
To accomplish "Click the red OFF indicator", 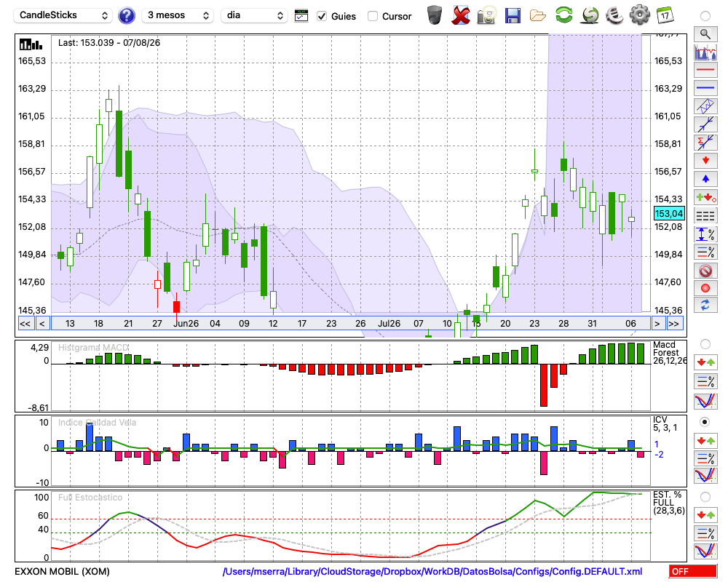I will (693, 571).
